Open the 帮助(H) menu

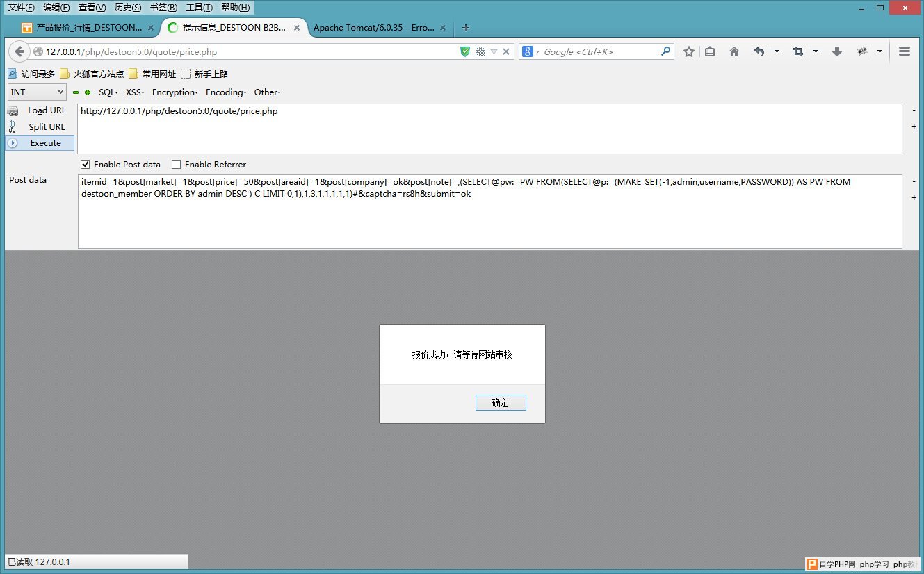coord(236,8)
